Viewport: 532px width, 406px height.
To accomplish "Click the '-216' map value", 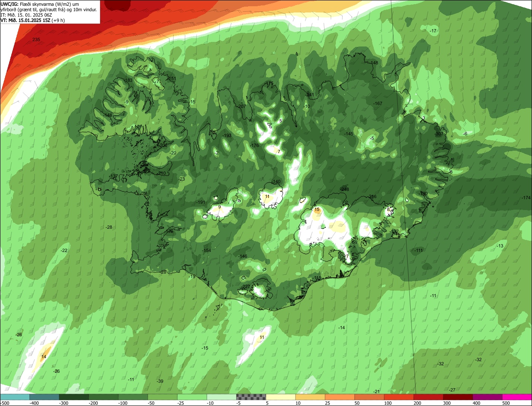I will (372, 197).
